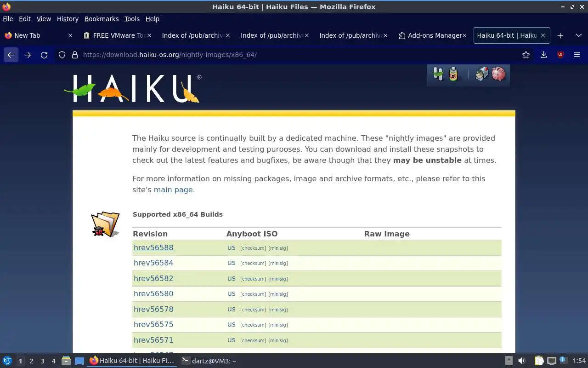Click the show desktop taskbar icon
This screenshot has height=368, width=588.
[79, 361]
